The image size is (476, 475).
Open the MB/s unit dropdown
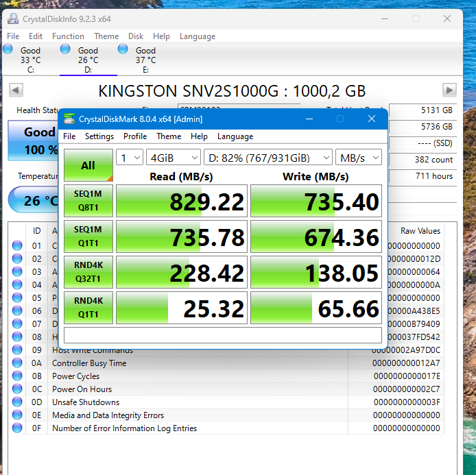pyautogui.click(x=359, y=158)
